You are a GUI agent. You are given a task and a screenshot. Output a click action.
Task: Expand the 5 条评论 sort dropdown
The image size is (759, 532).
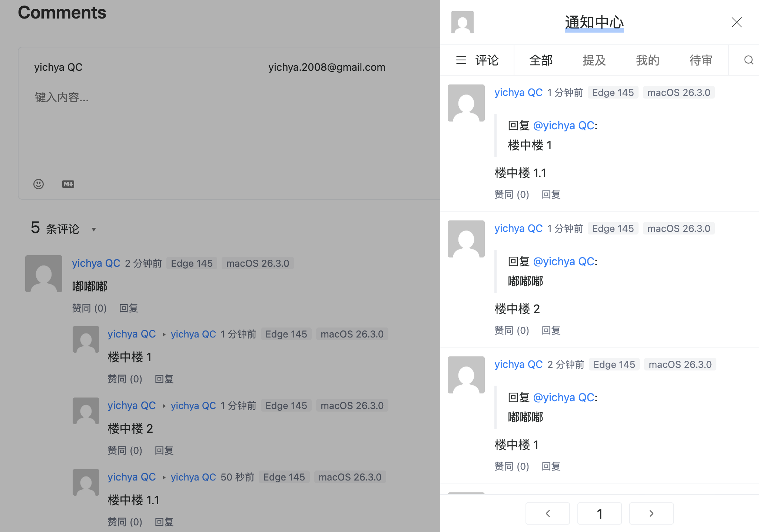pos(94,229)
